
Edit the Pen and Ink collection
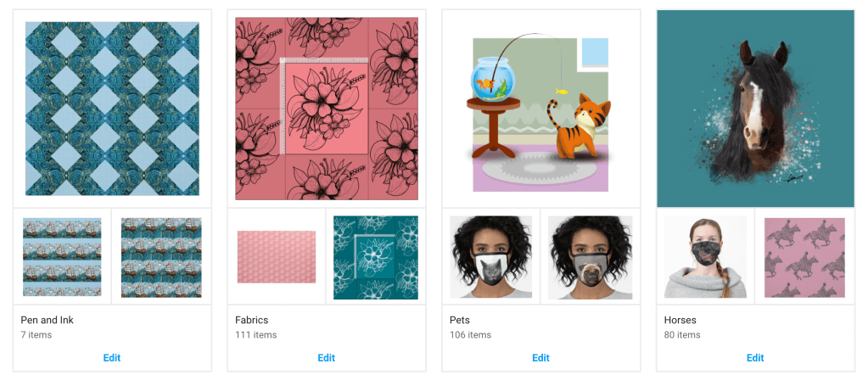(112, 358)
